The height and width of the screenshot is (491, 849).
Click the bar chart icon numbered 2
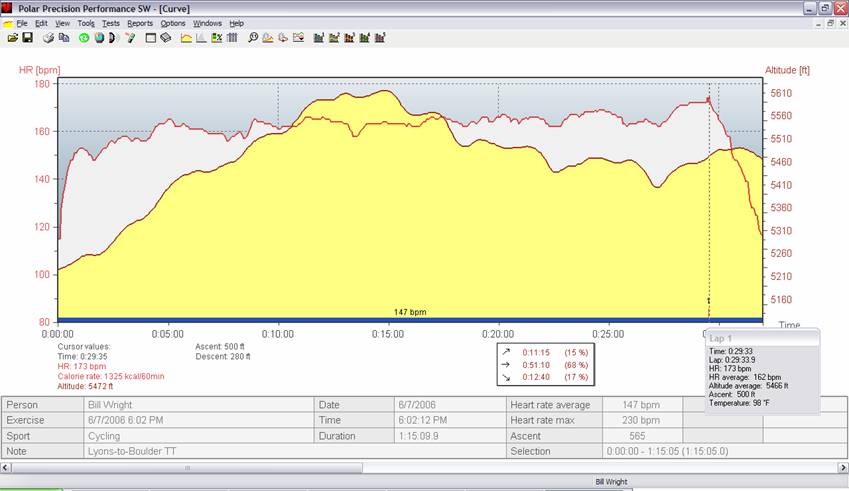[334, 38]
